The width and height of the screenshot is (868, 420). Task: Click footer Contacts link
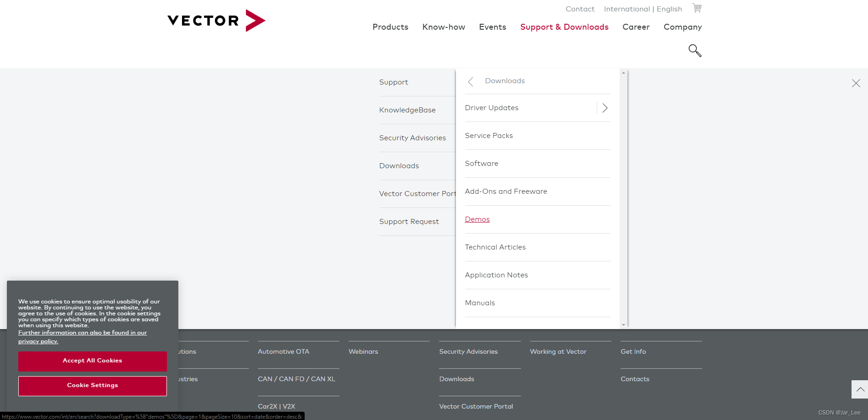[x=635, y=379]
